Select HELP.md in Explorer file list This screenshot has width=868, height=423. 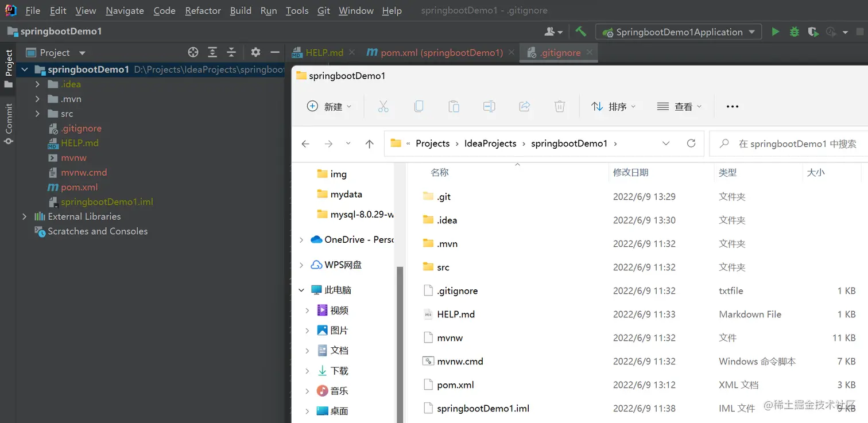456,314
